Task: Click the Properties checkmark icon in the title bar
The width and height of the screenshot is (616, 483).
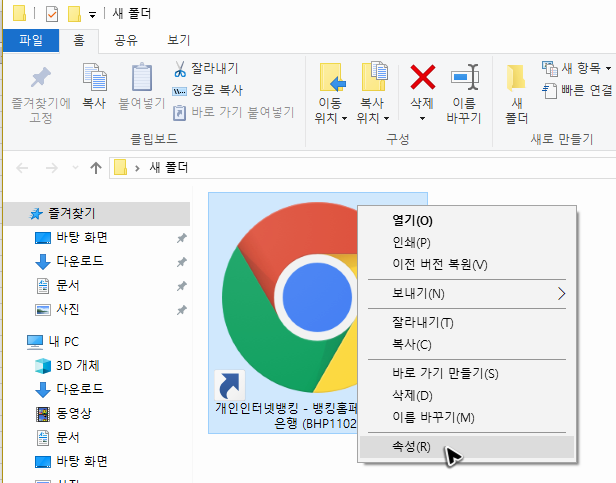Action: click(x=52, y=14)
